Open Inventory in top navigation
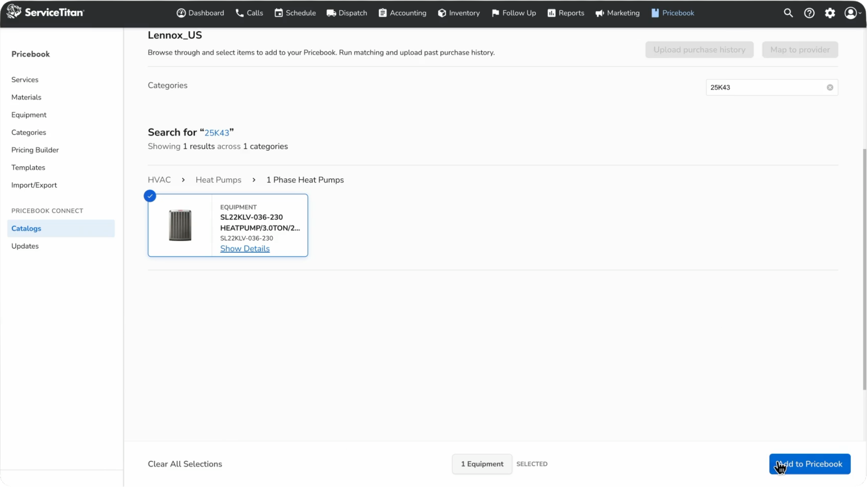 tap(459, 13)
